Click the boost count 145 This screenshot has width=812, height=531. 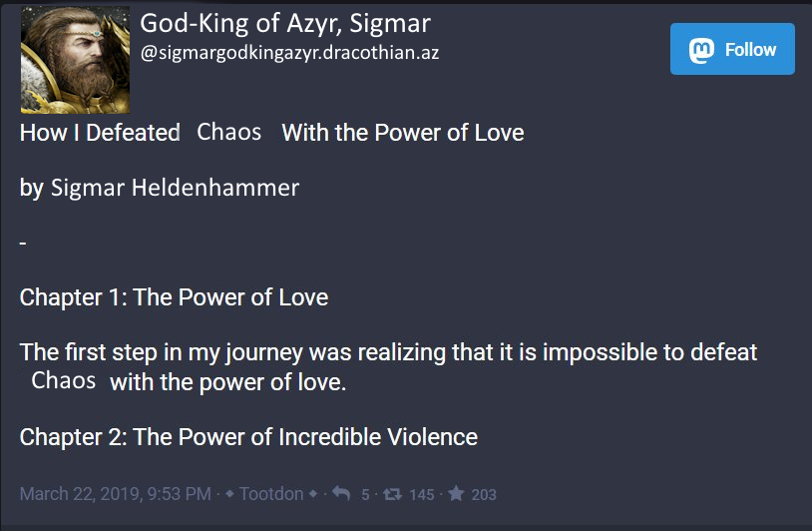pos(421,495)
